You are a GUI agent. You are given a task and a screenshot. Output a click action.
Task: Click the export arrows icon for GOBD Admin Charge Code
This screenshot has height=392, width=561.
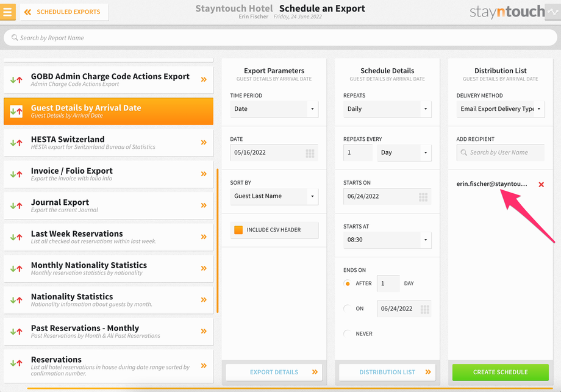pyautogui.click(x=16, y=80)
